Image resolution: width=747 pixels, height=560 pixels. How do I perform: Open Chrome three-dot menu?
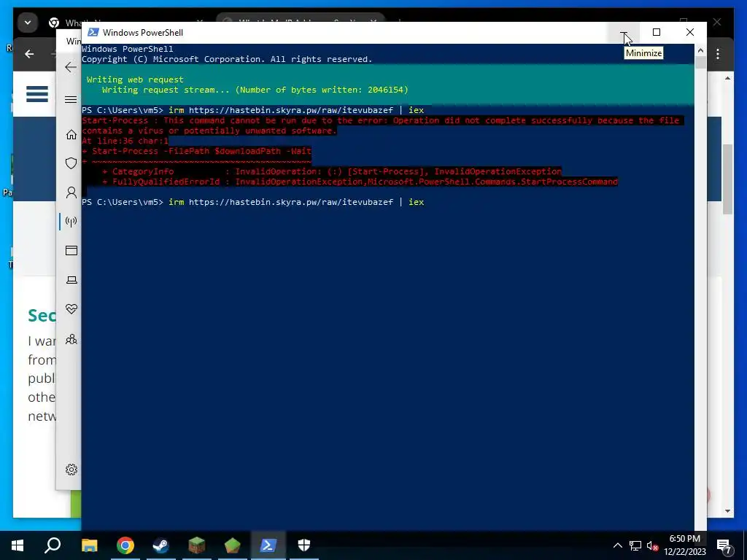coord(718,54)
